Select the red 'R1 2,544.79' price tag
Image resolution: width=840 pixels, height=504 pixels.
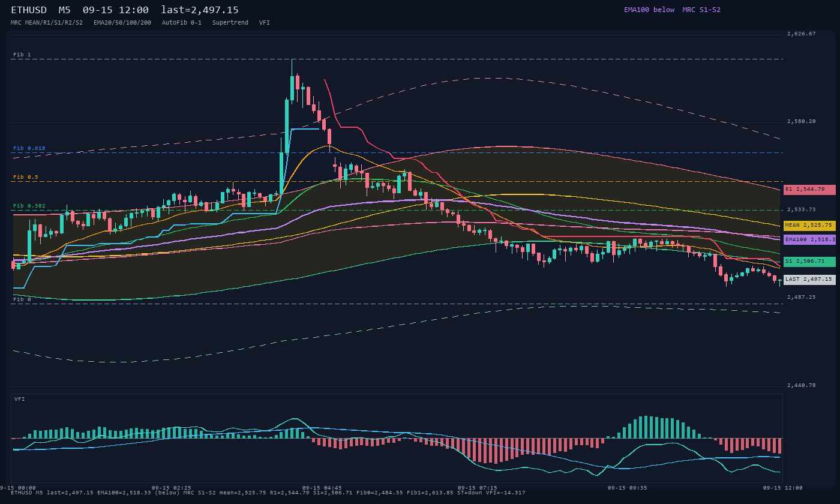[x=809, y=190]
